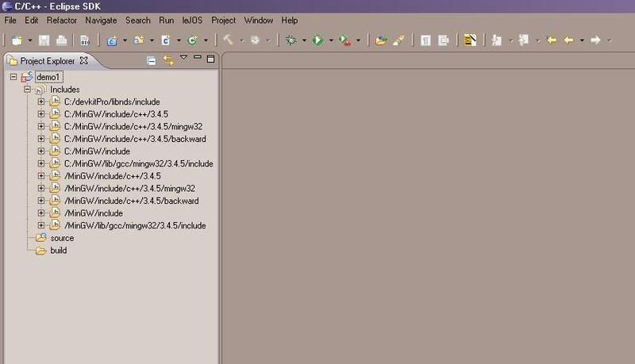Viewport: 635px width, 364px height.
Task: Select the source folder
Action: click(62, 238)
